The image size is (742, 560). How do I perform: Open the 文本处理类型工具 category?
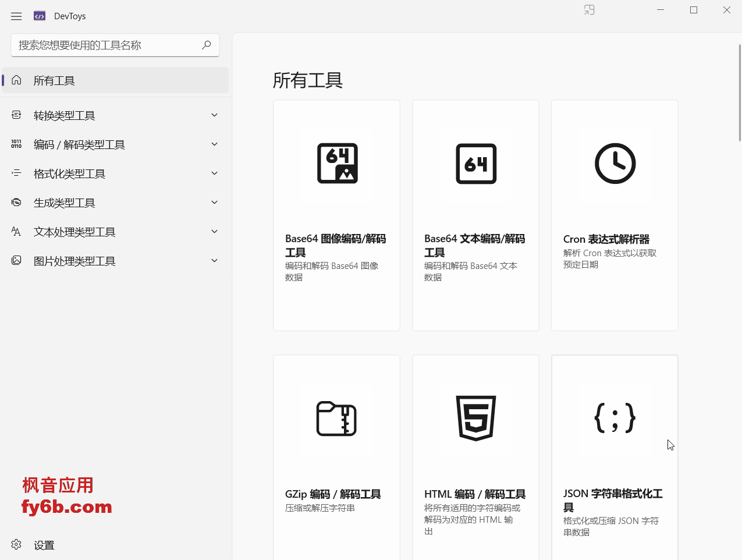(115, 232)
